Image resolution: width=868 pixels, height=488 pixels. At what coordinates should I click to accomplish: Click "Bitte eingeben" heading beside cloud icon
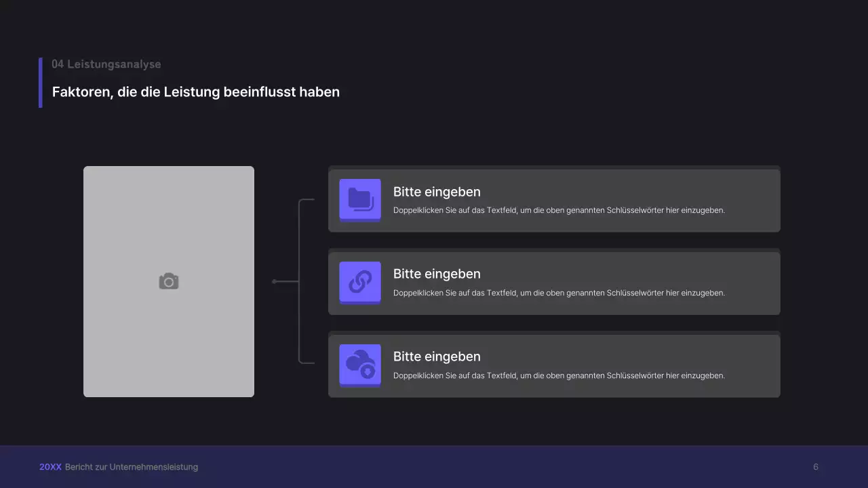pos(437,357)
